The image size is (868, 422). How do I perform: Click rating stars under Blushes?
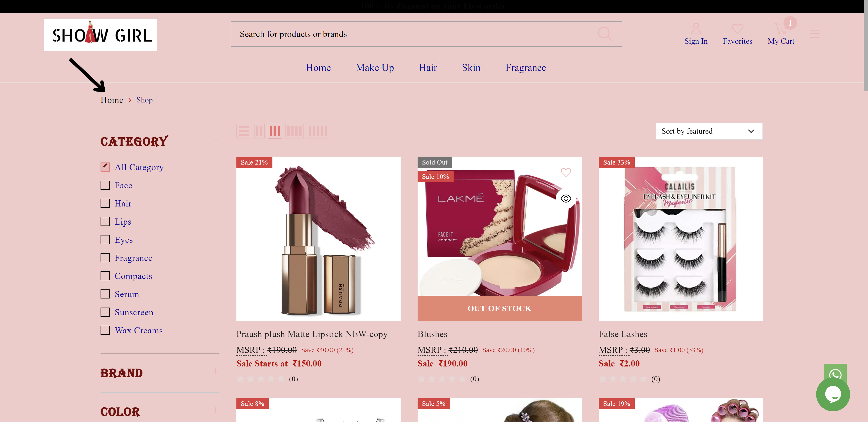tap(441, 379)
